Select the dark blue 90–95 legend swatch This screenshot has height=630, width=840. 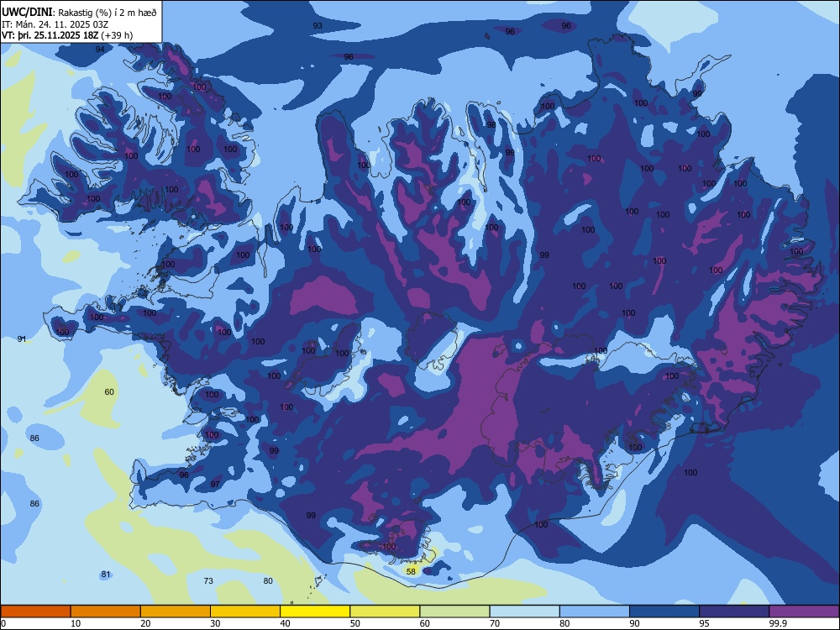(x=664, y=612)
